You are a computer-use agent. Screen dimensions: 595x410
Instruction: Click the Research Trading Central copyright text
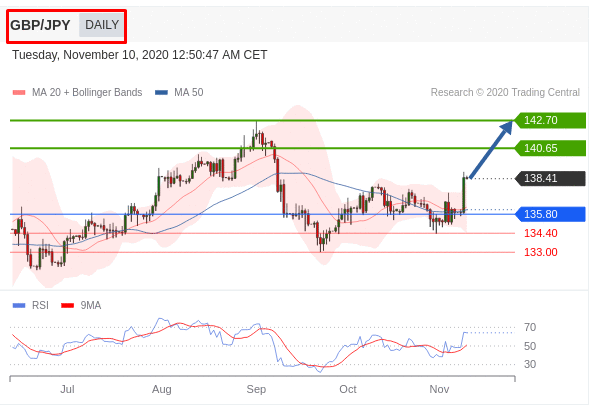click(505, 92)
